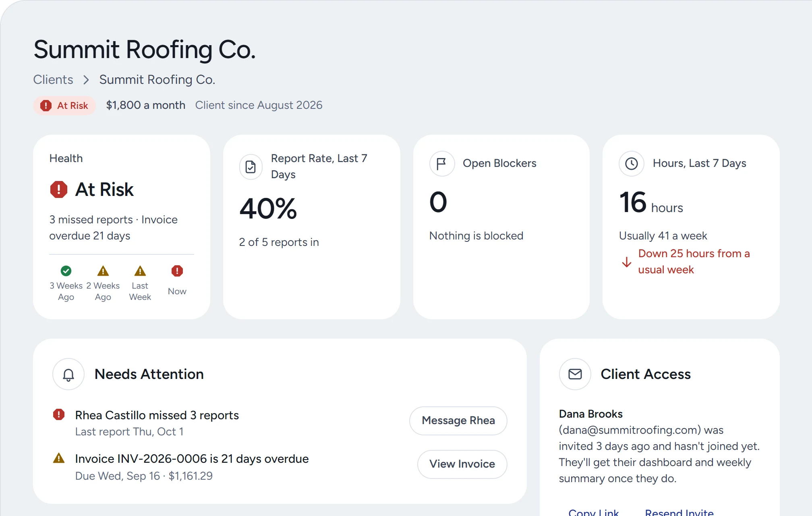Click the 'Nothing is blocked' text

[476, 235]
